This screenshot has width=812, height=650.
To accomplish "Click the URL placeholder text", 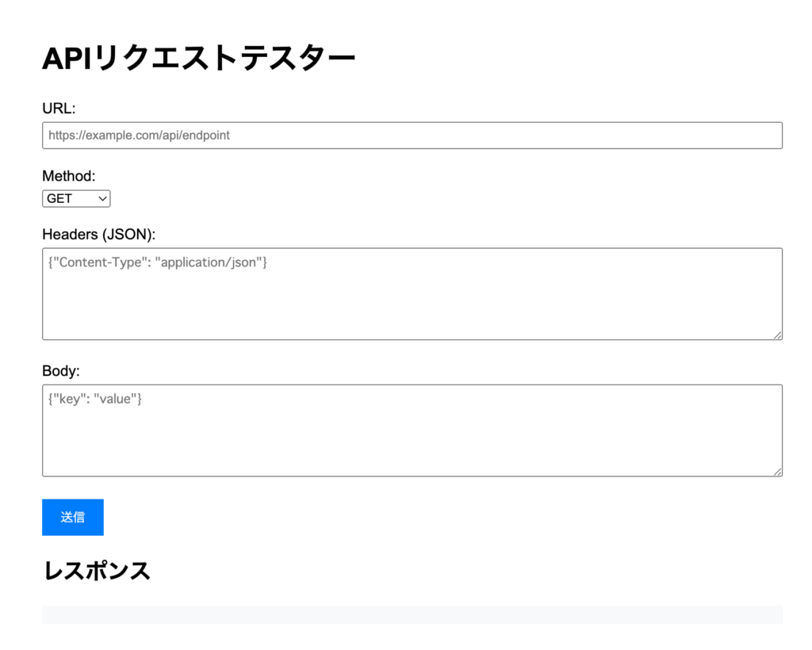I will coord(139,135).
